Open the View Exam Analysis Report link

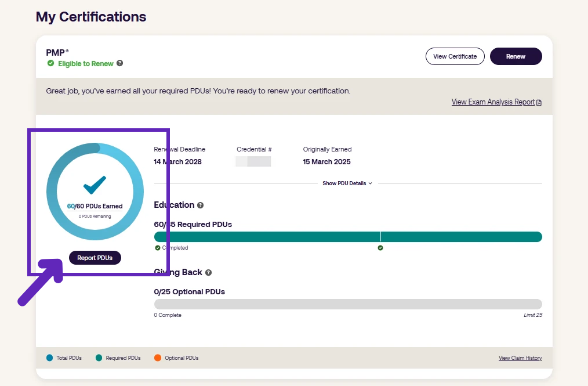(493, 102)
